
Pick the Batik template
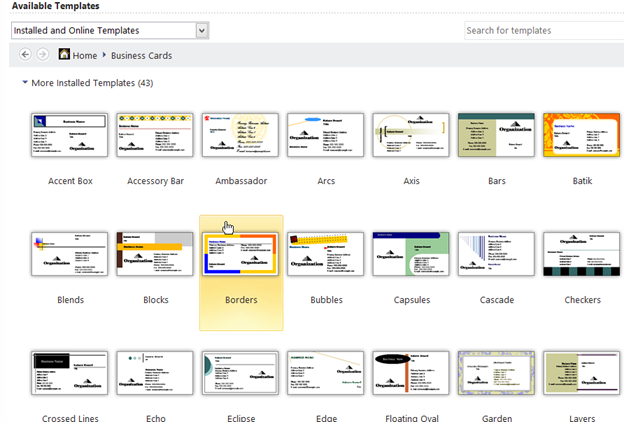point(581,135)
